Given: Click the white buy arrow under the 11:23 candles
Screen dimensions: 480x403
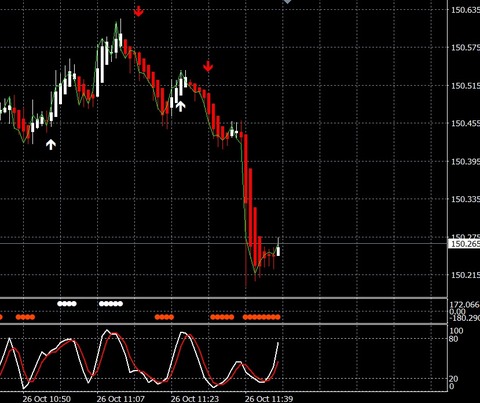Looking at the screenshot, I should click(180, 106).
